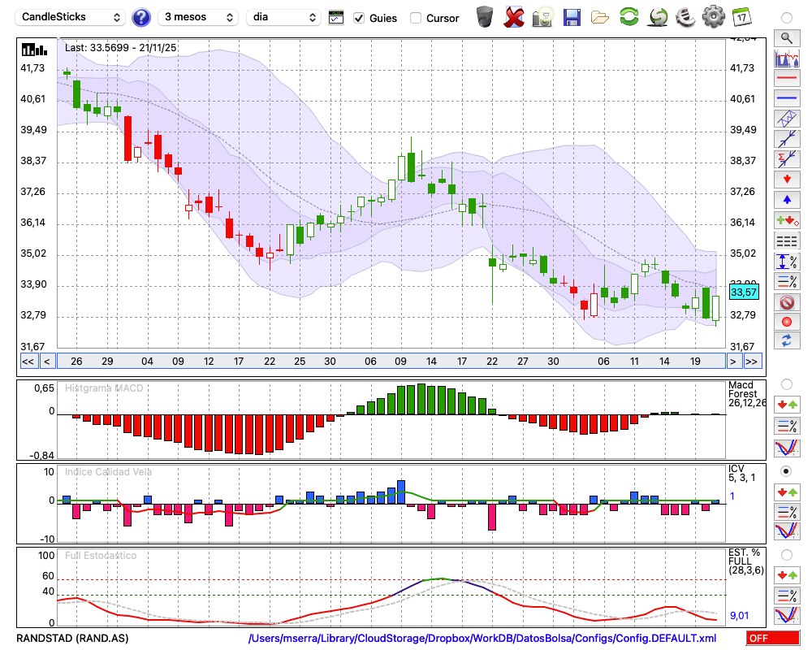Image resolution: width=812 pixels, height=650 pixels.
Task: Click the date timeline scroll bar
Action: tap(390, 362)
